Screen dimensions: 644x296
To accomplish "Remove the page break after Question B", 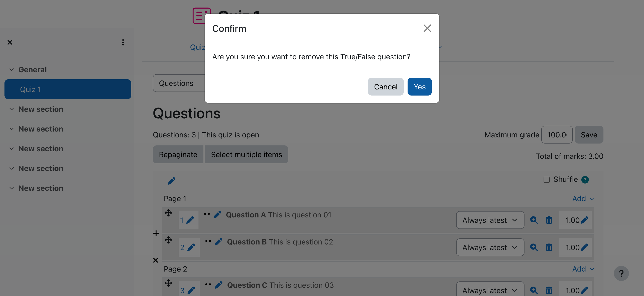I will (156, 260).
